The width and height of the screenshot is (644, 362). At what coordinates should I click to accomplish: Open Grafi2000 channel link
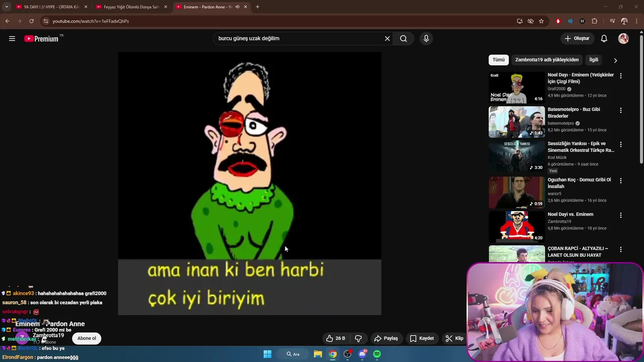click(x=556, y=89)
